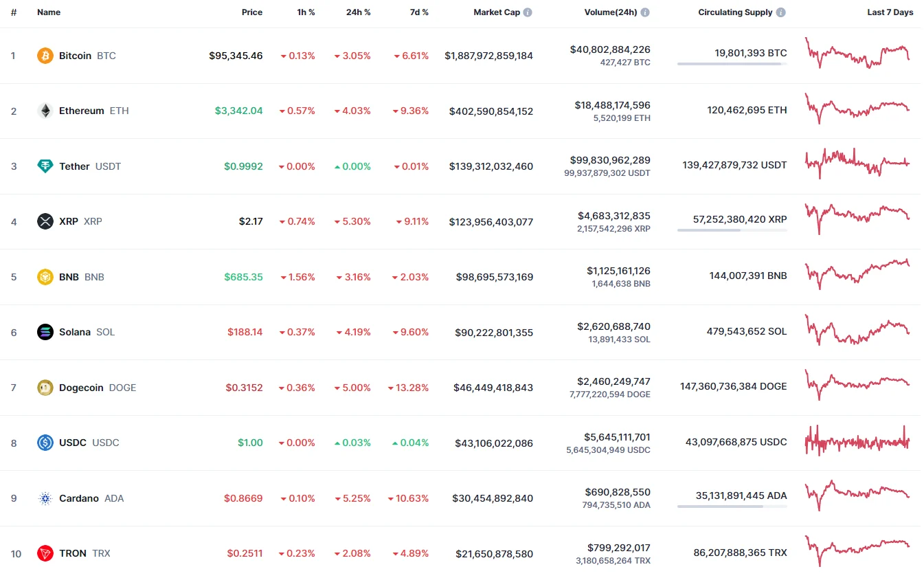Open the USDC coin name link

click(73, 443)
